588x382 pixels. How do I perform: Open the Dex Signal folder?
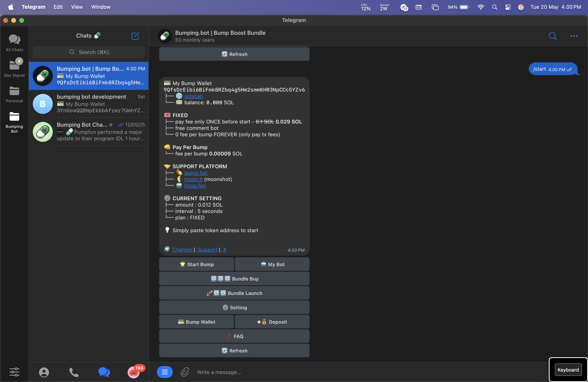(x=14, y=68)
